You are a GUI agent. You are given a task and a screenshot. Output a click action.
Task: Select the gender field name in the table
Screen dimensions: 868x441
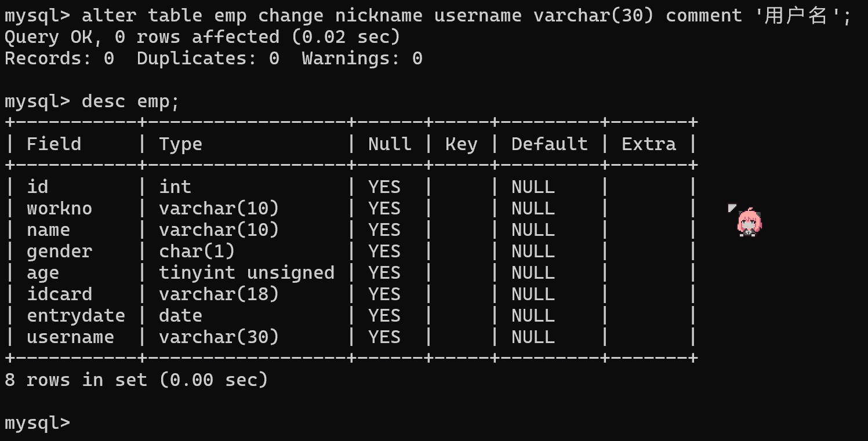click(x=59, y=251)
